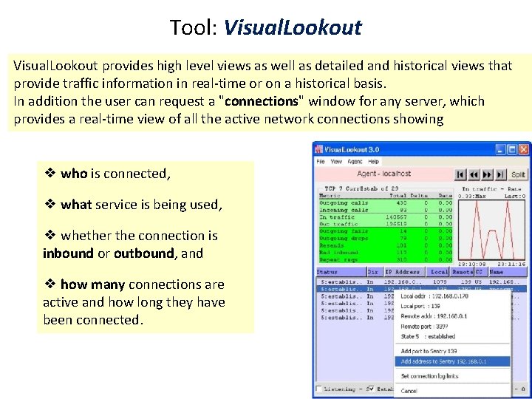Sort connections by Status column header
The height and width of the screenshot is (399, 532).
point(341,272)
